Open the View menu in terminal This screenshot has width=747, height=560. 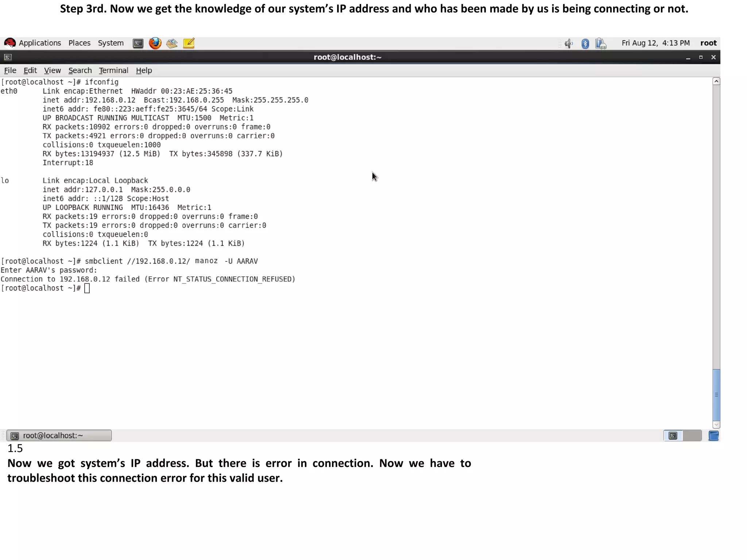tap(52, 70)
